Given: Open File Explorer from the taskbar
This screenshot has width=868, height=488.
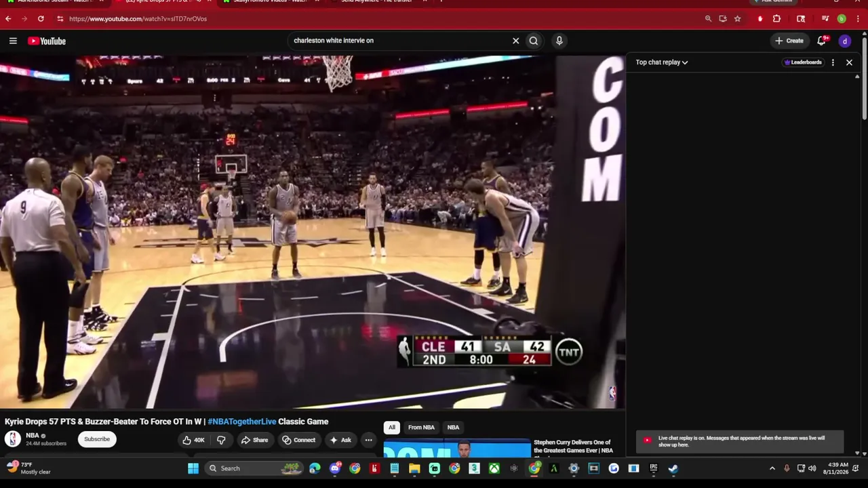Looking at the screenshot, I should click(x=414, y=468).
